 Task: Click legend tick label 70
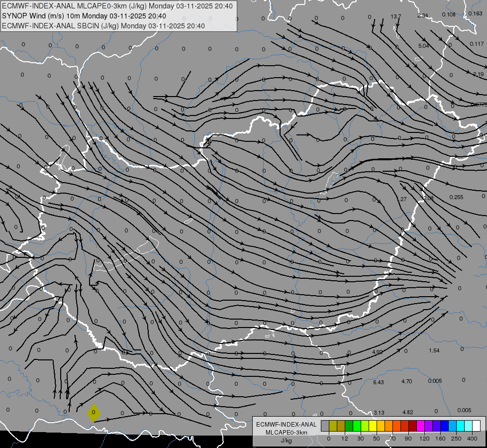(392, 439)
